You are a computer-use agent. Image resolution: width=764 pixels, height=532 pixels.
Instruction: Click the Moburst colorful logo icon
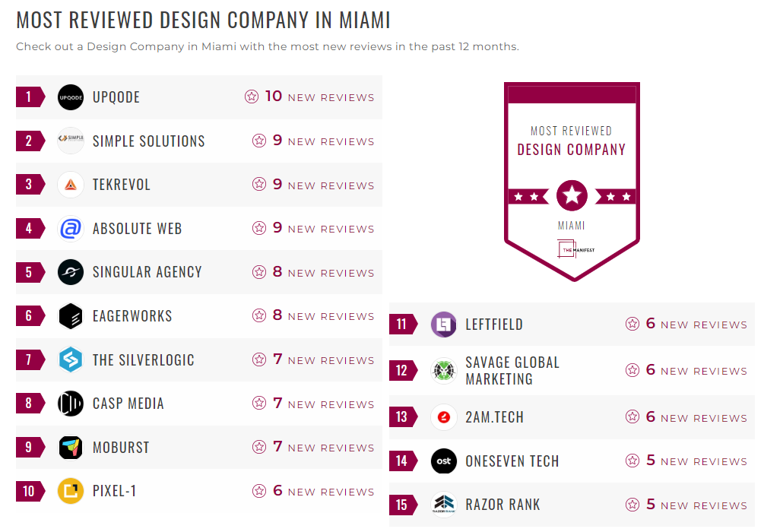(x=71, y=448)
